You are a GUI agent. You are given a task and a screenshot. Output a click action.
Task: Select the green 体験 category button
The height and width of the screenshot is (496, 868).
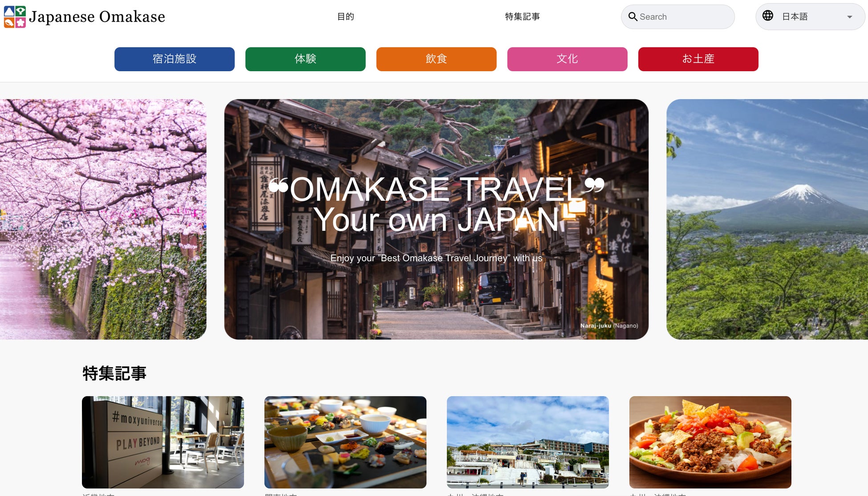point(305,59)
